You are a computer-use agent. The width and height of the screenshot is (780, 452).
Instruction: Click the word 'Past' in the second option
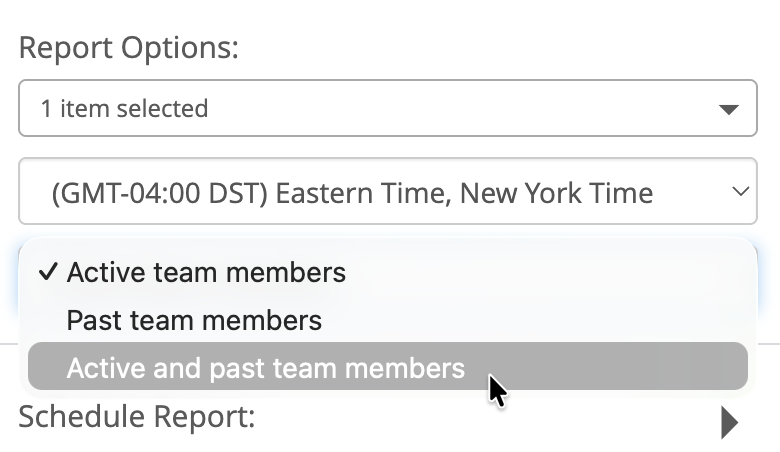click(x=91, y=320)
